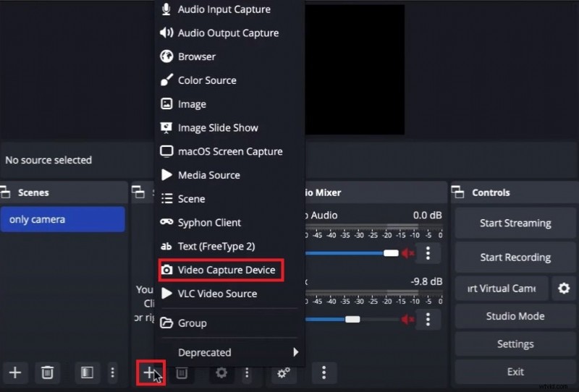Unmute the -9.8 dB audio channel
The height and width of the screenshot is (392, 579).
click(x=407, y=319)
